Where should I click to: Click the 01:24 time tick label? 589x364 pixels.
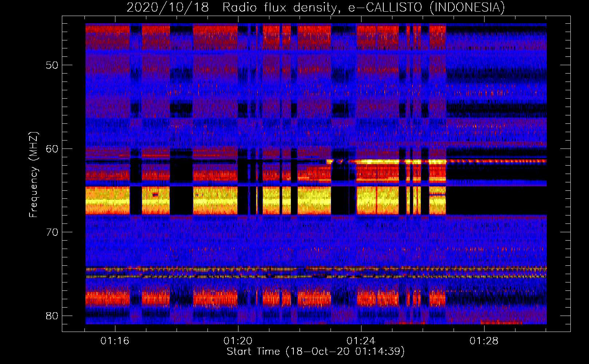[x=361, y=341]
